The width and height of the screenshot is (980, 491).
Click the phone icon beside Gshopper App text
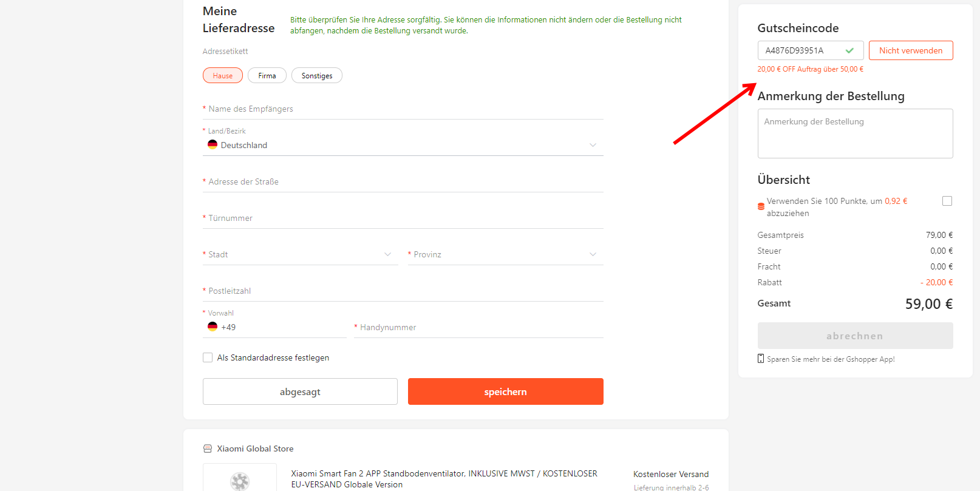tap(761, 359)
